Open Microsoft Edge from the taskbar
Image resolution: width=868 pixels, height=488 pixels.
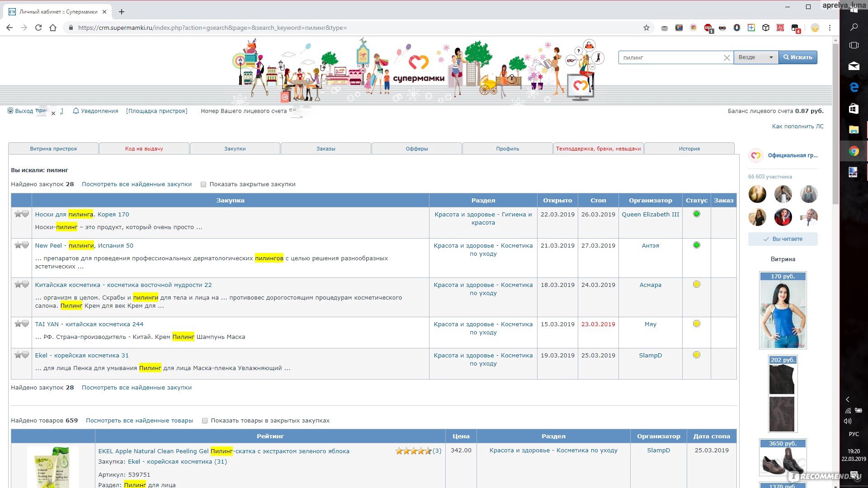click(854, 87)
